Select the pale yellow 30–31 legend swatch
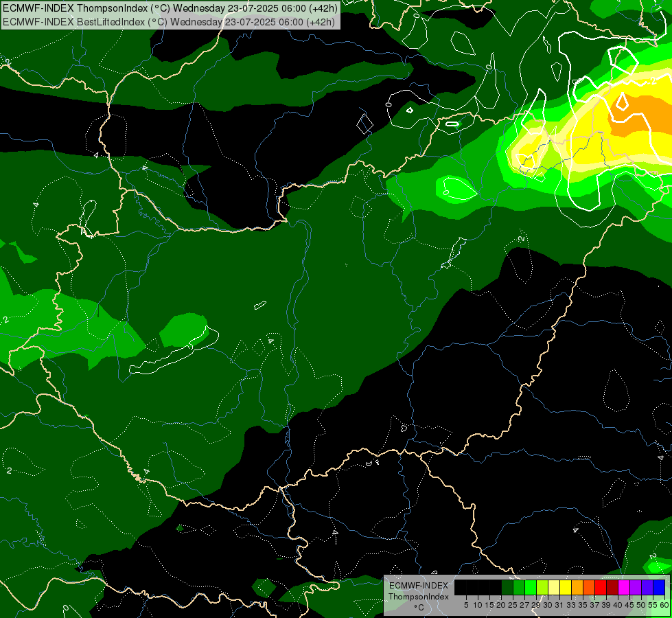 tap(554, 587)
